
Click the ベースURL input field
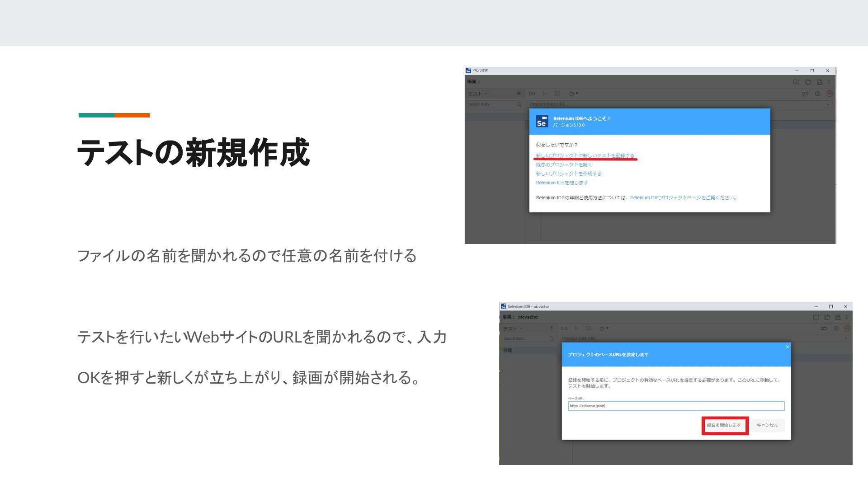[676, 406]
